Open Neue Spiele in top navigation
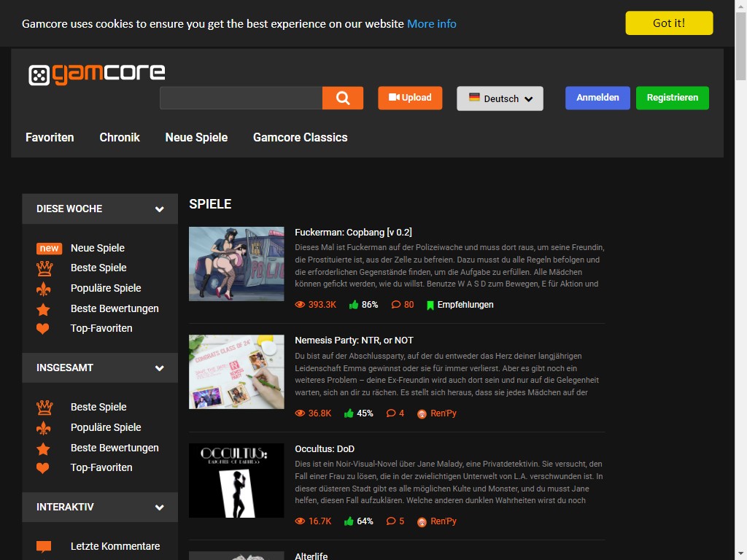 click(x=196, y=138)
